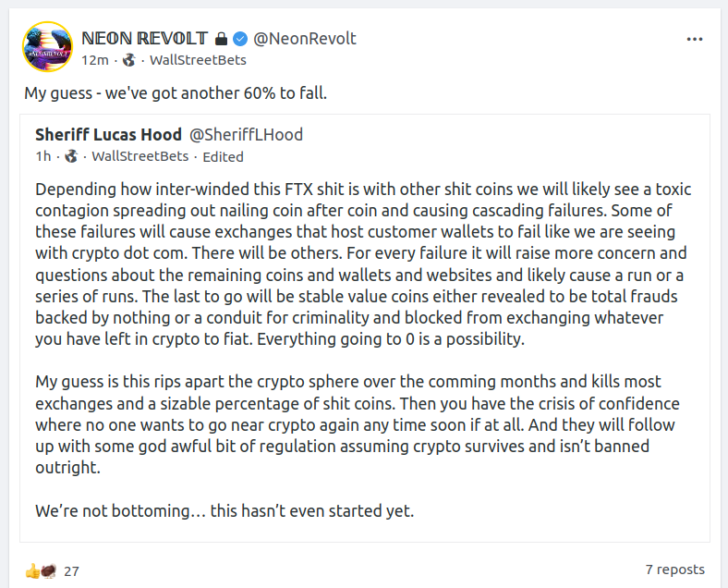Open the 12m timestamp of the post

(x=95, y=60)
